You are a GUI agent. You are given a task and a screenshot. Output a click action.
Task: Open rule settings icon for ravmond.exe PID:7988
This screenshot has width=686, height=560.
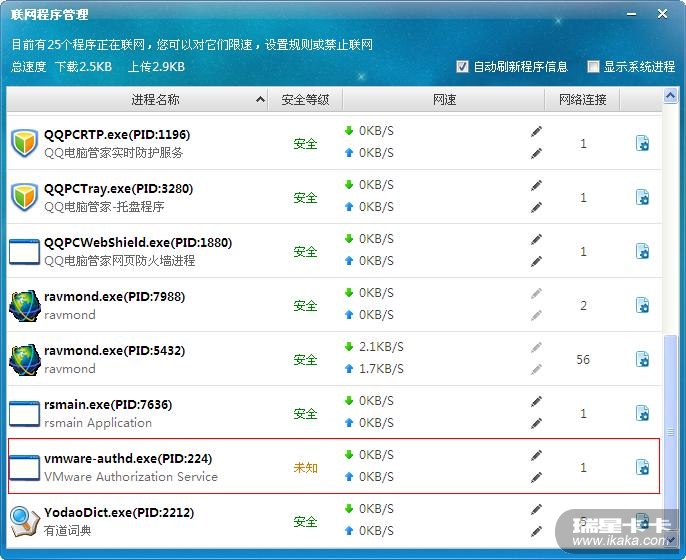(642, 305)
